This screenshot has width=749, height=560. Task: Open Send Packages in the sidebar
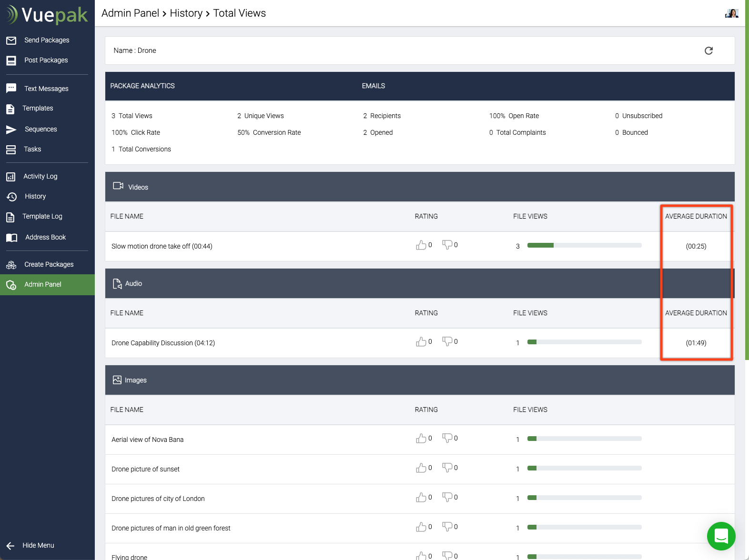(47, 40)
